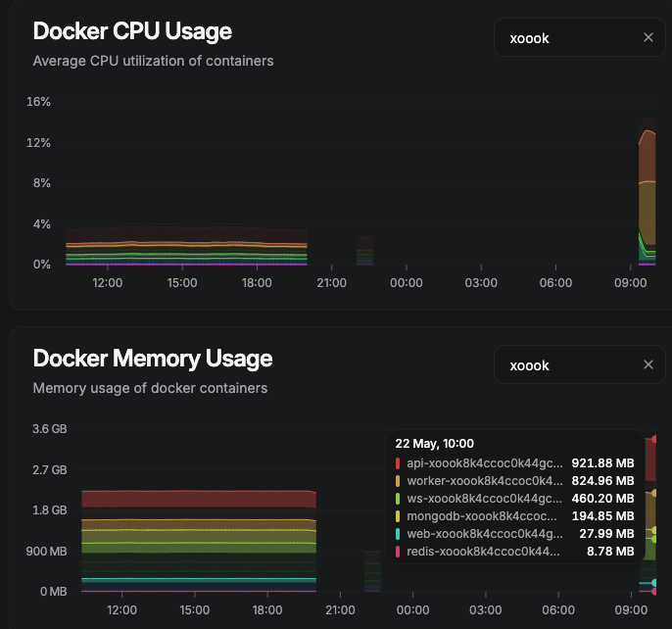Click the orange worker container swatch in tooltip
Image resolution: width=672 pixels, height=629 pixels.
[x=398, y=480]
